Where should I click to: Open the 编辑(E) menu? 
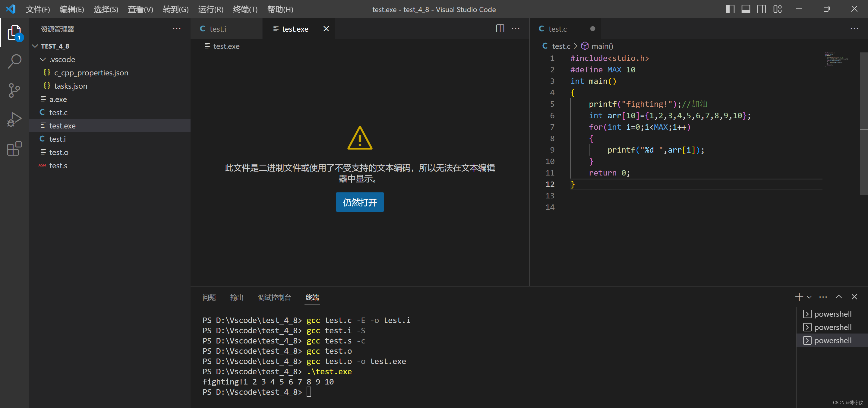click(72, 9)
